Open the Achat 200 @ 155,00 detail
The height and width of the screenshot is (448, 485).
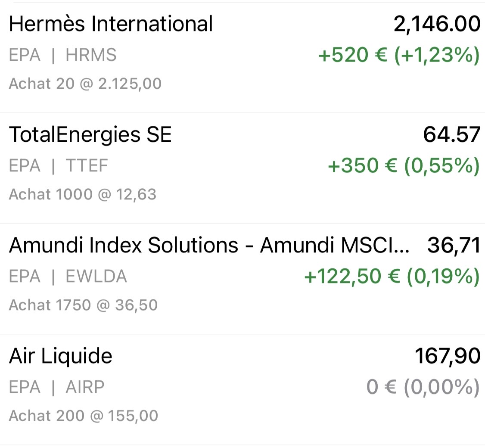(84, 416)
